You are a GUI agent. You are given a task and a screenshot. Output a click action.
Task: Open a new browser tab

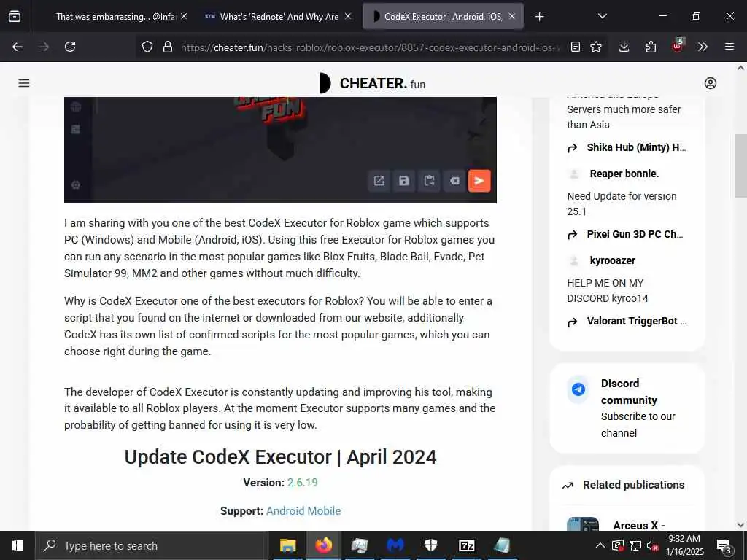tap(539, 17)
